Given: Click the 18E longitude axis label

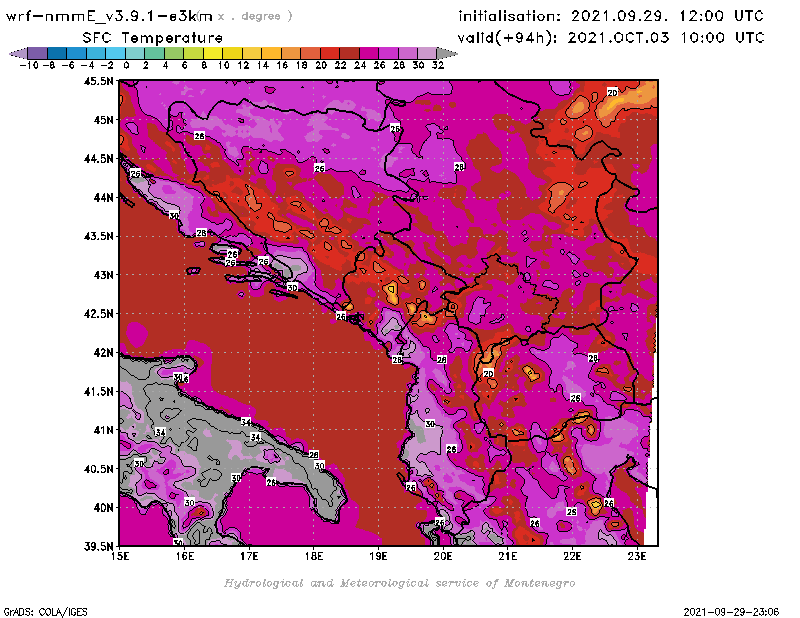Looking at the screenshot, I should tap(314, 556).
